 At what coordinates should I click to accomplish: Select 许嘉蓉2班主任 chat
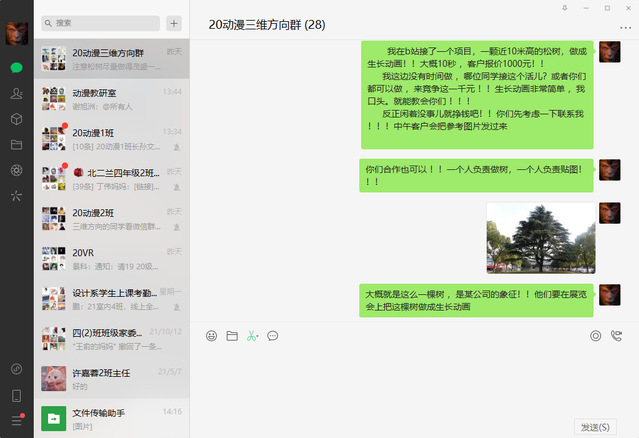pos(112,378)
